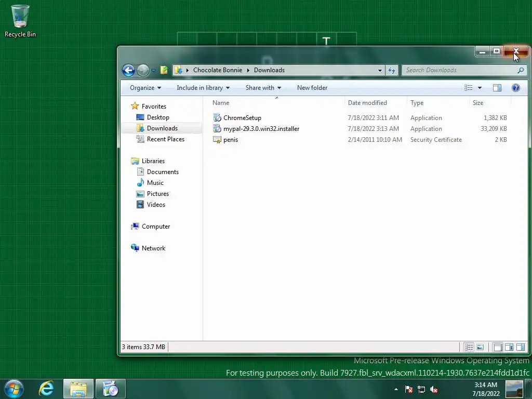Select Downloads in the navigation pane
The height and width of the screenshot is (399, 532).
click(162, 128)
